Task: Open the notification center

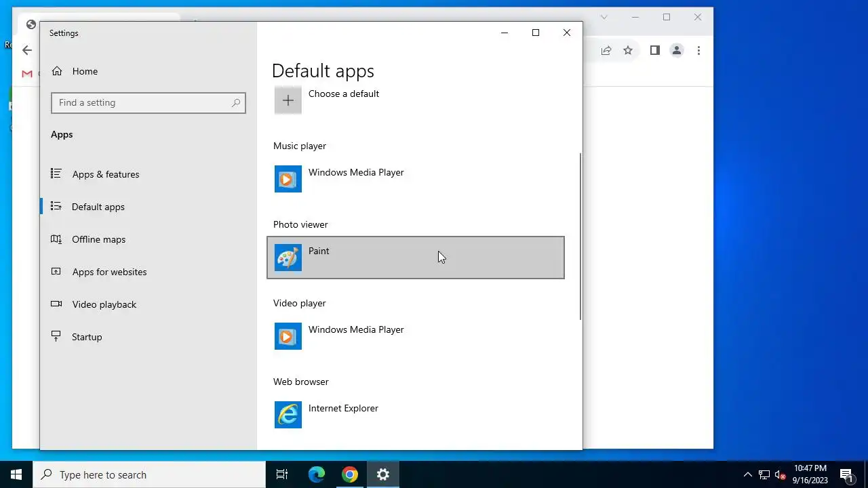Action: coord(846,474)
